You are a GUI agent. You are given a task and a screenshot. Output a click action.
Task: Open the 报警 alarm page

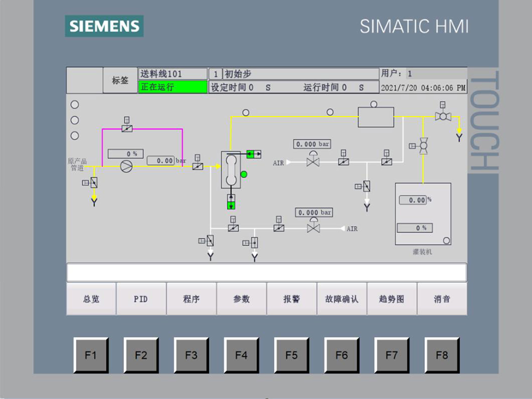coord(292,299)
